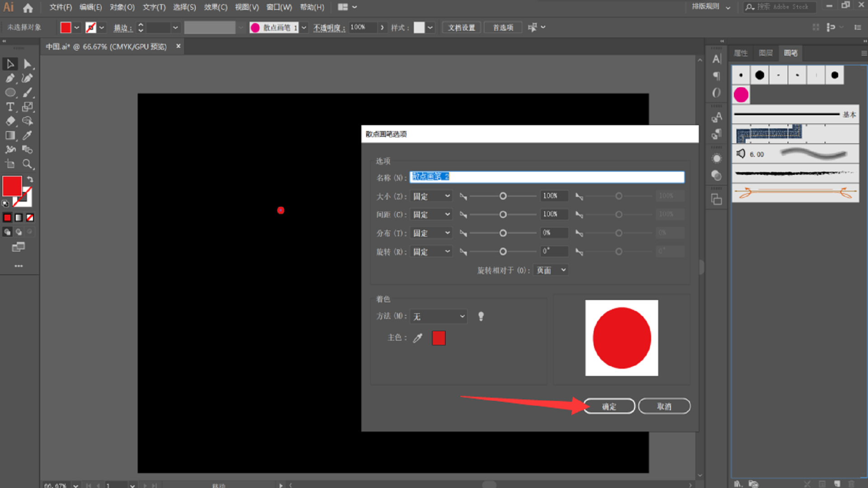The image size is (868, 488).
Task: Set fill mode to None
Action: click(x=30, y=218)
